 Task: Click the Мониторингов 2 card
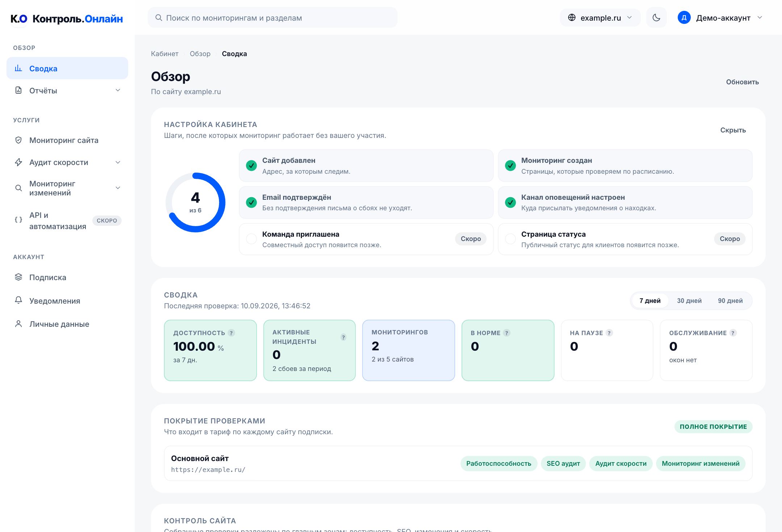408,350
